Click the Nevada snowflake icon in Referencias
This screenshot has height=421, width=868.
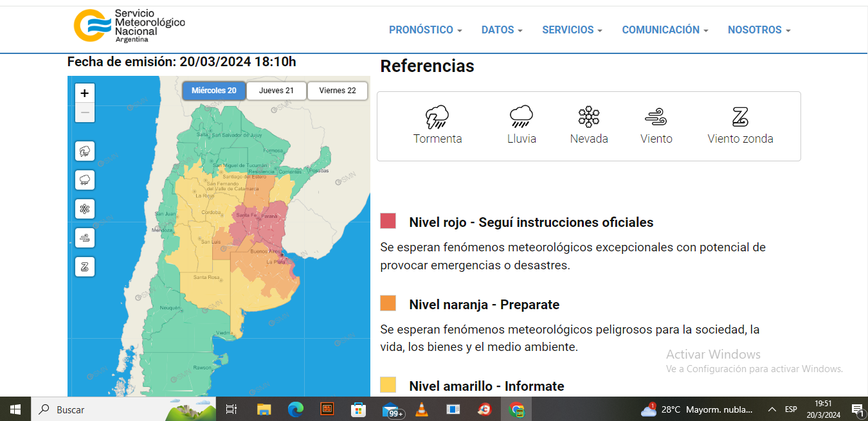(x=588, y=117)
